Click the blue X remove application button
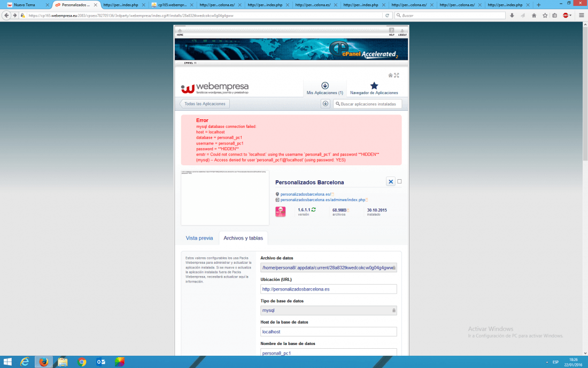 pos(391,181)
